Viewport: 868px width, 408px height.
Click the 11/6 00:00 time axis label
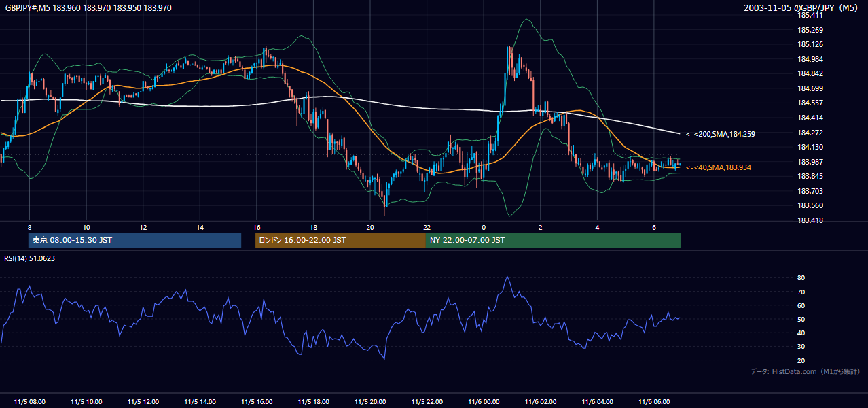484,401
